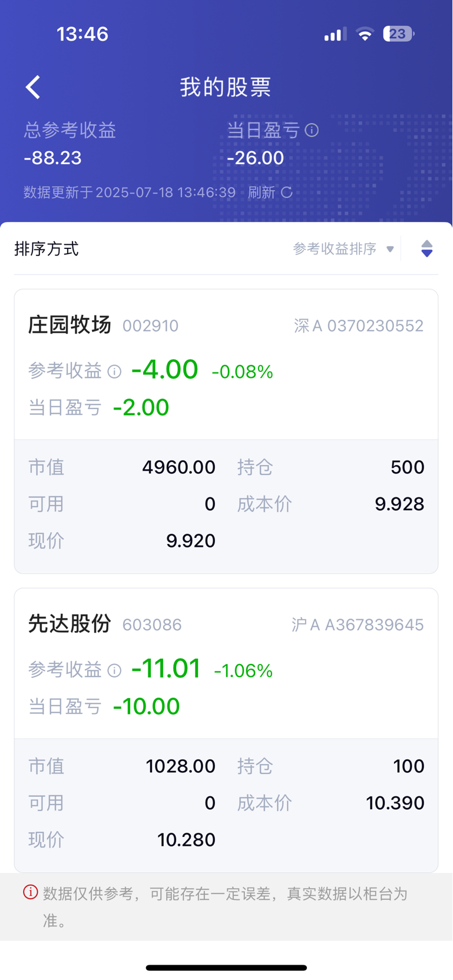Tap the red warning icon in disclaimer
453x980 pixels.
pyautogui.click(x=31, y=892)
